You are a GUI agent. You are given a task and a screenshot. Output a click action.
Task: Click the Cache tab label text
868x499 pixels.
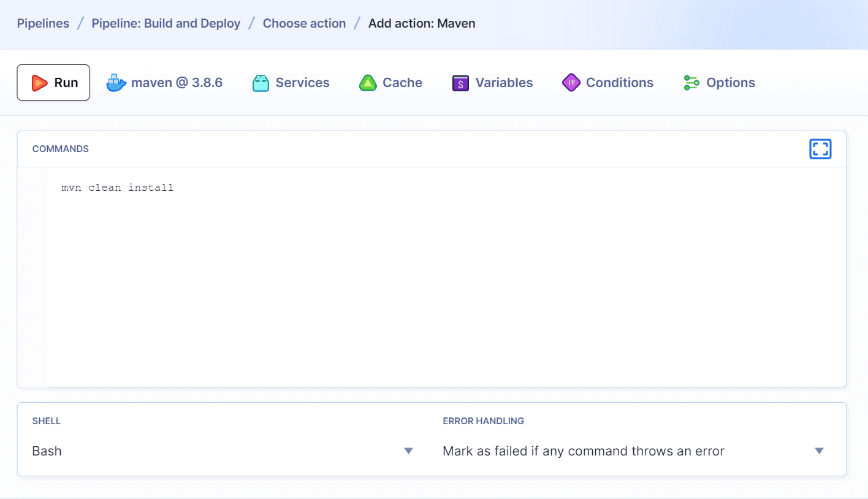pyautogui.click(x=402, y=82)
